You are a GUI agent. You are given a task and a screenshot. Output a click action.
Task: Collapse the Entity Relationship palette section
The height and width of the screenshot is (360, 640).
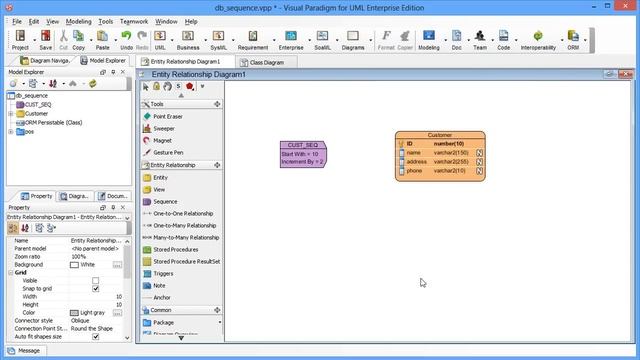tap(217, 165)
